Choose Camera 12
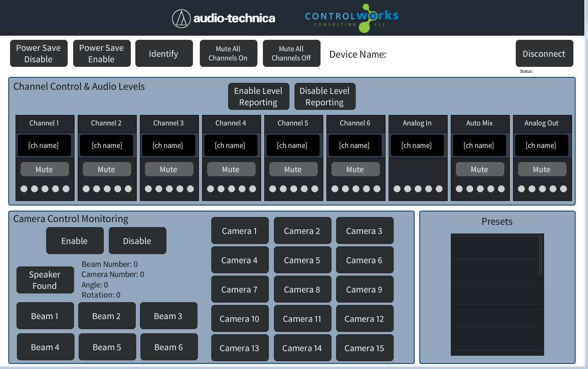 click(364, 319)
